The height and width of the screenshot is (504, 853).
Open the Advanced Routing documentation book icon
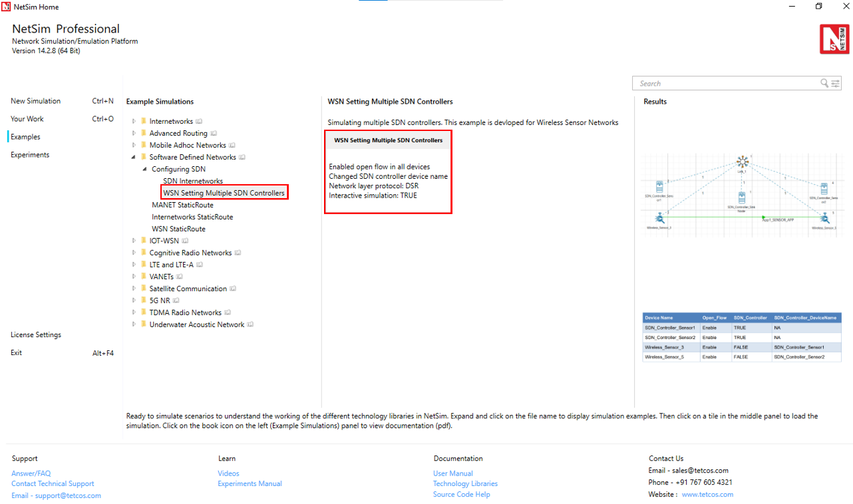[214, 134]
